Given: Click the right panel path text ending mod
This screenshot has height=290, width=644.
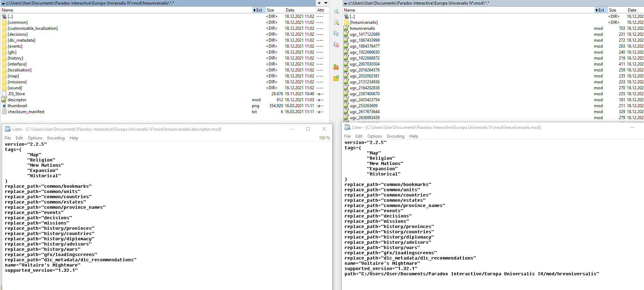Looking at the screenshot, I should 419,3.
